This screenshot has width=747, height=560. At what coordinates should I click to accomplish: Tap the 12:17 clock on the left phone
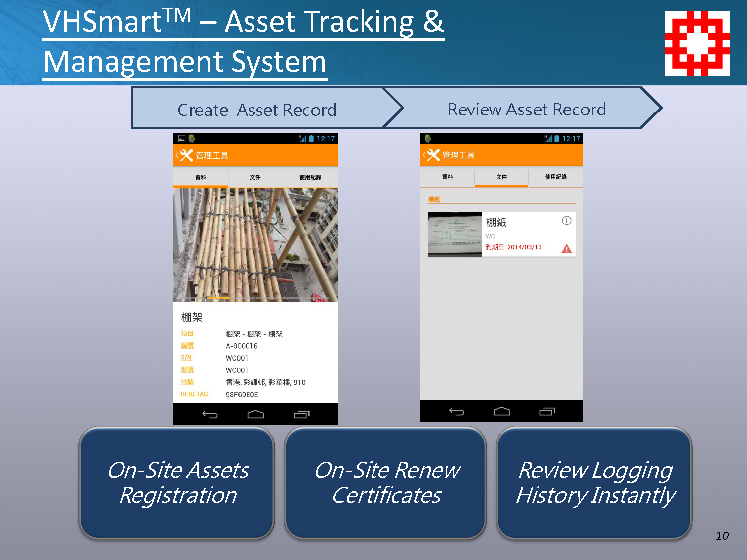[x=326, y=139]
